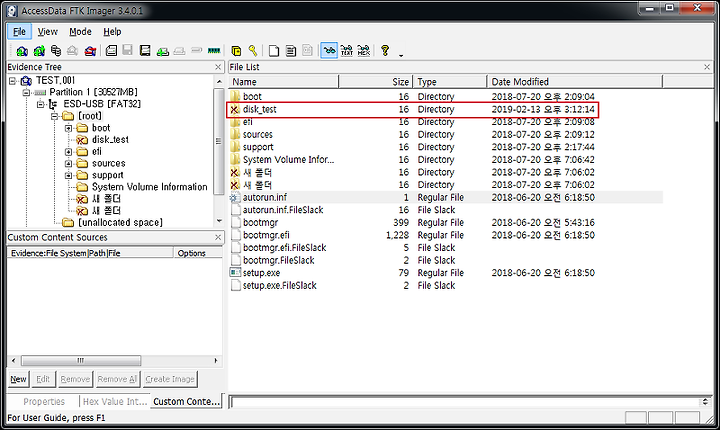Select [unallocated space] in Evidence Tree

click(120, 223)
